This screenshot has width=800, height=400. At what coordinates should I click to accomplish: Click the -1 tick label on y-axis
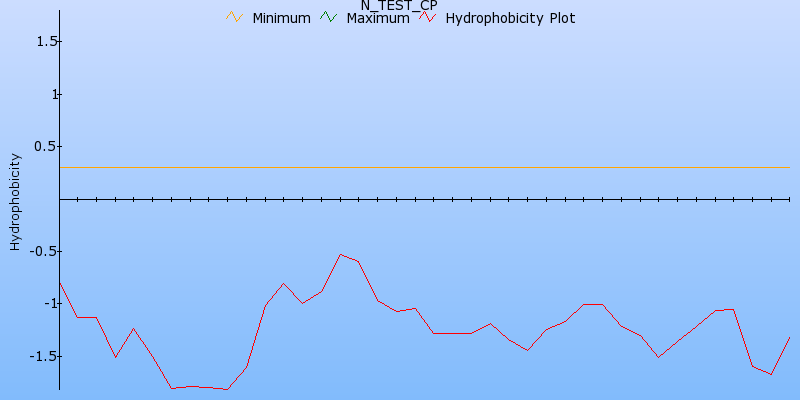(x=50, y=304)
